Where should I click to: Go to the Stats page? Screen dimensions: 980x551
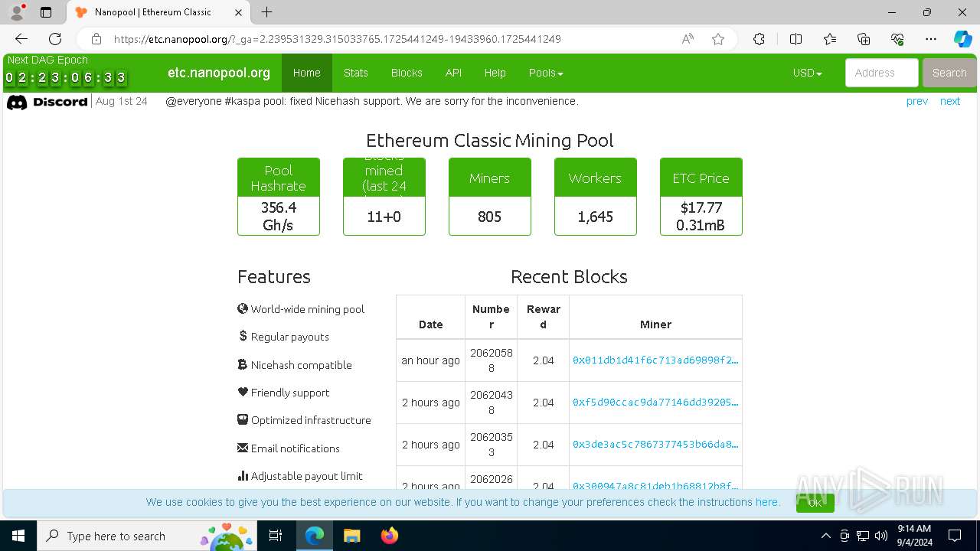[355, 73]
